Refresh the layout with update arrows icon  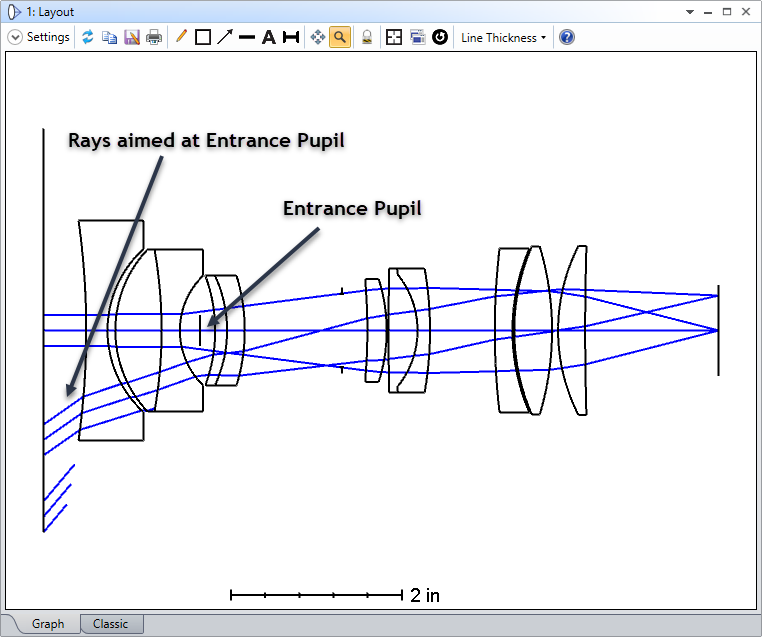pos(88,37)
